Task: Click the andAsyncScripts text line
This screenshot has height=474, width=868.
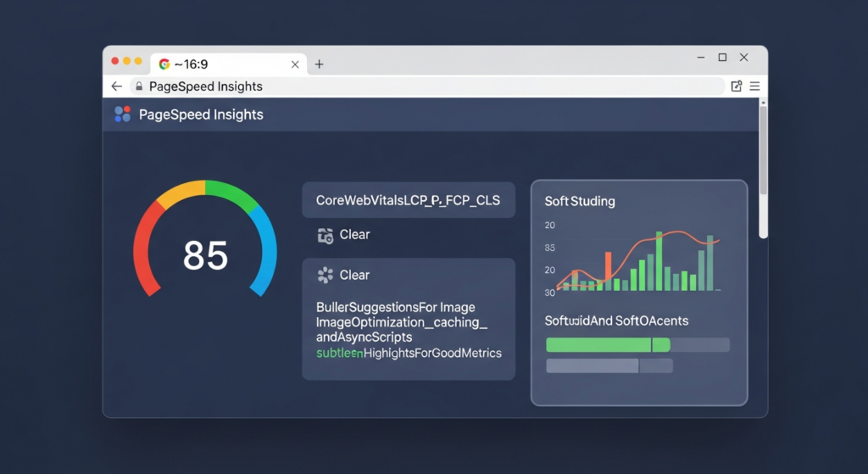Action: 364,337
